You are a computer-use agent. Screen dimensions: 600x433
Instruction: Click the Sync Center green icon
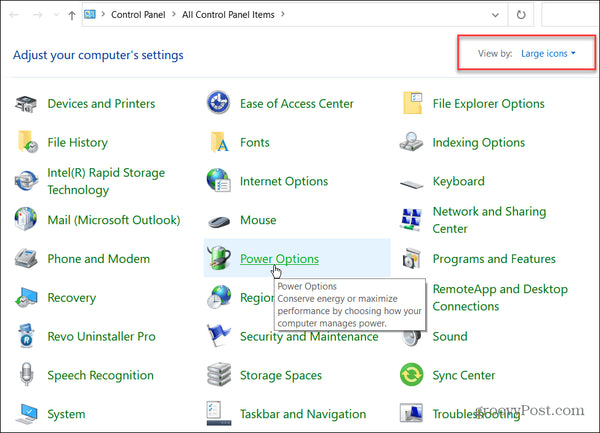pos(411,374)
